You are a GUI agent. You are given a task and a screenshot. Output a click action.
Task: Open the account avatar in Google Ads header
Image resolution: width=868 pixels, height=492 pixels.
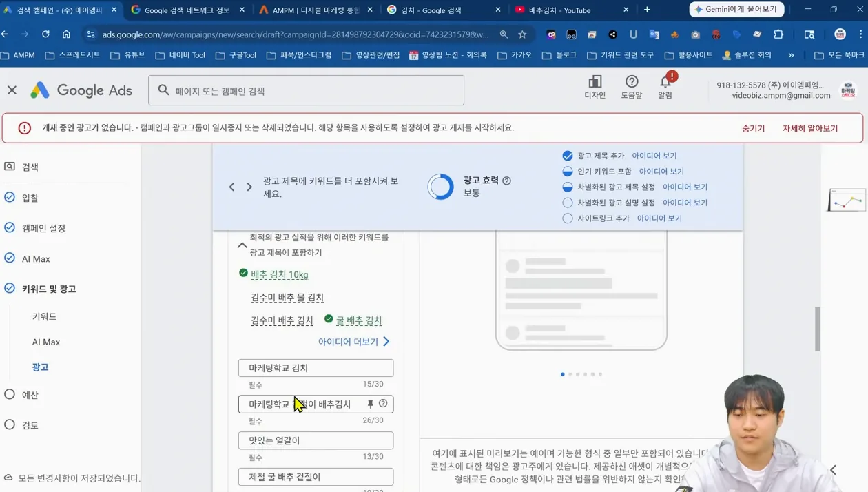848,90
